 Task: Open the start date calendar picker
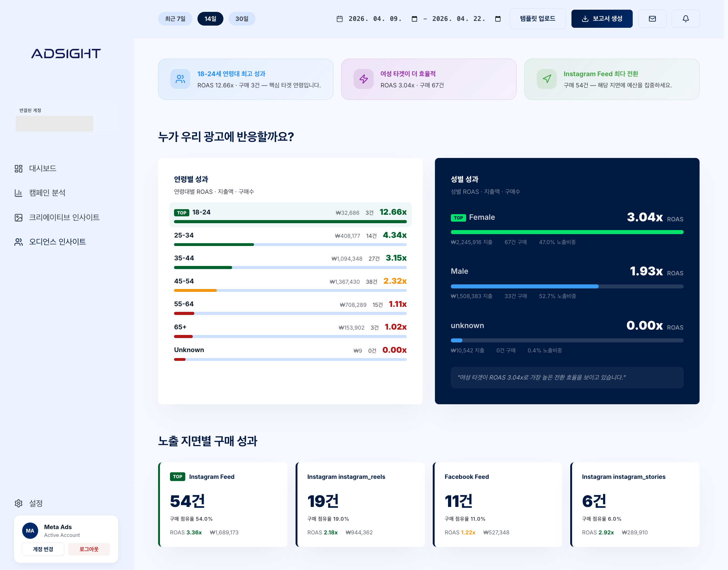pos(414,19)
